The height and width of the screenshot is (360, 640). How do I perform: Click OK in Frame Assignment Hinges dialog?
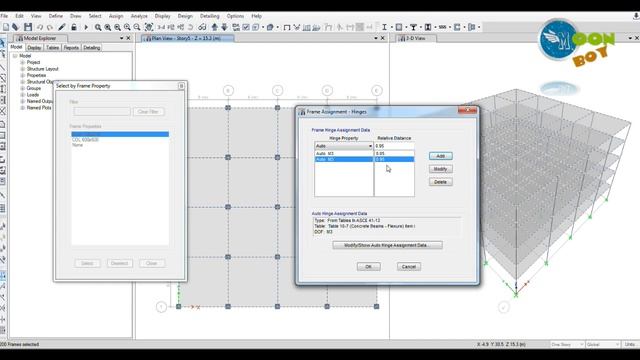(x=369, y=267)
